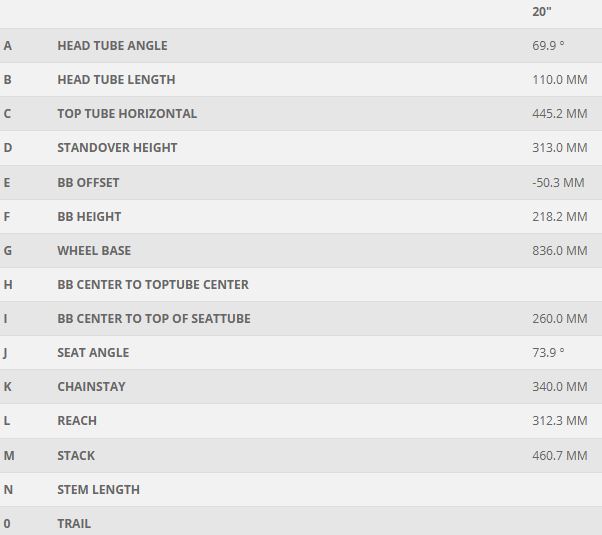602x535 pixels.
Task: Click the 110.0 MM head tube length value
Action: coord(559,80)
